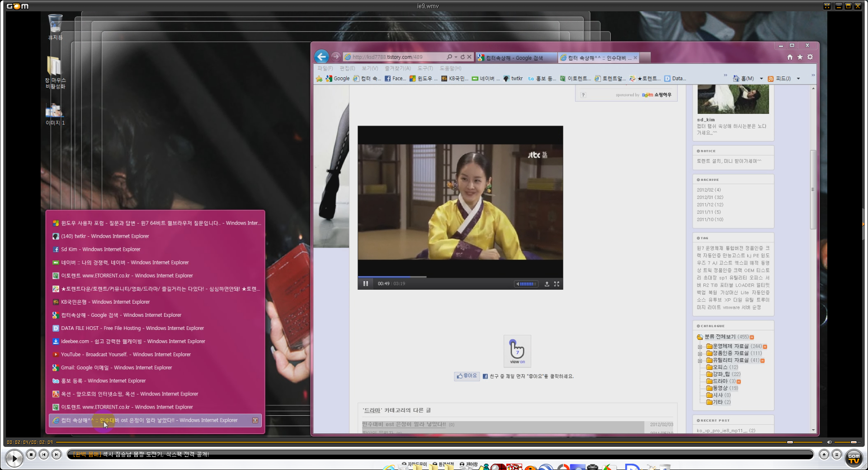The height and width of the screenshot is (470, 868).
Task: Add to favorites bar star icon
Action: 319,79
